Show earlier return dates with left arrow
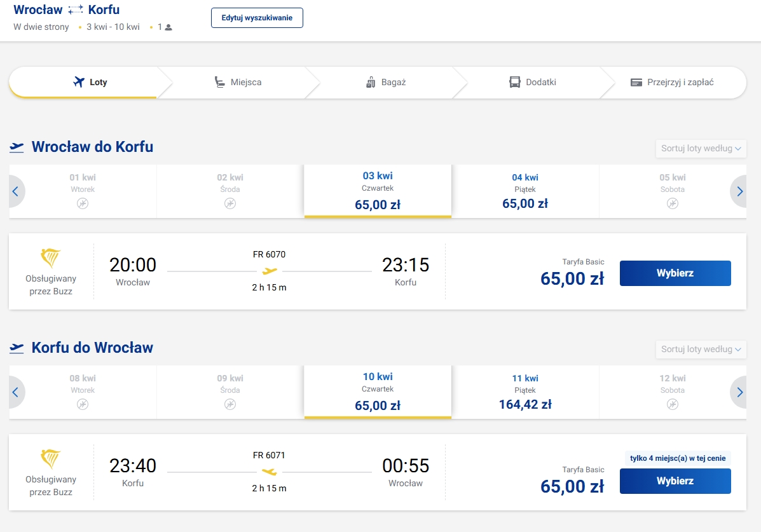This screenshot has height=532, width=761. click(x=15, y=392)
